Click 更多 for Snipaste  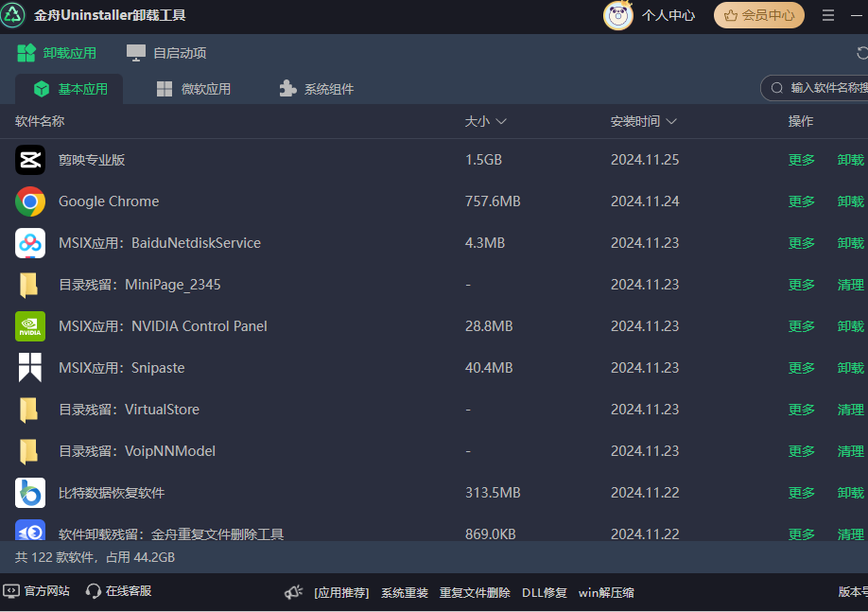click(x=801, y=368)
